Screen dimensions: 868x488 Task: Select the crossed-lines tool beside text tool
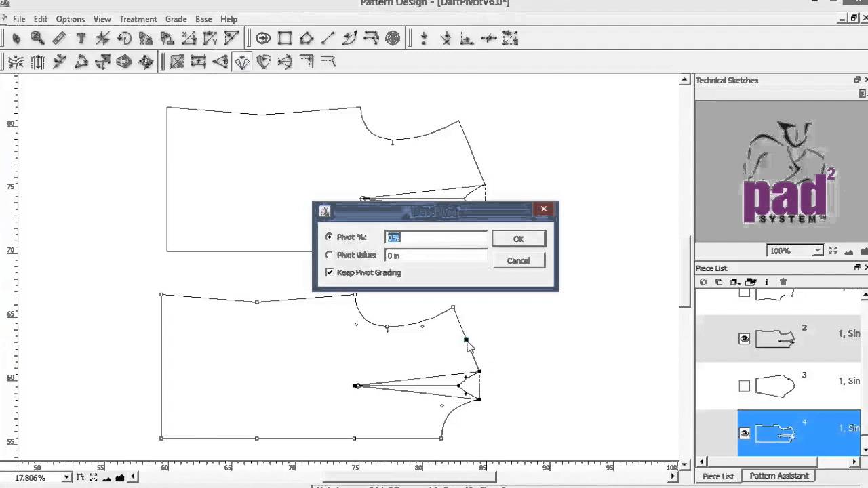tap(102, 39)
